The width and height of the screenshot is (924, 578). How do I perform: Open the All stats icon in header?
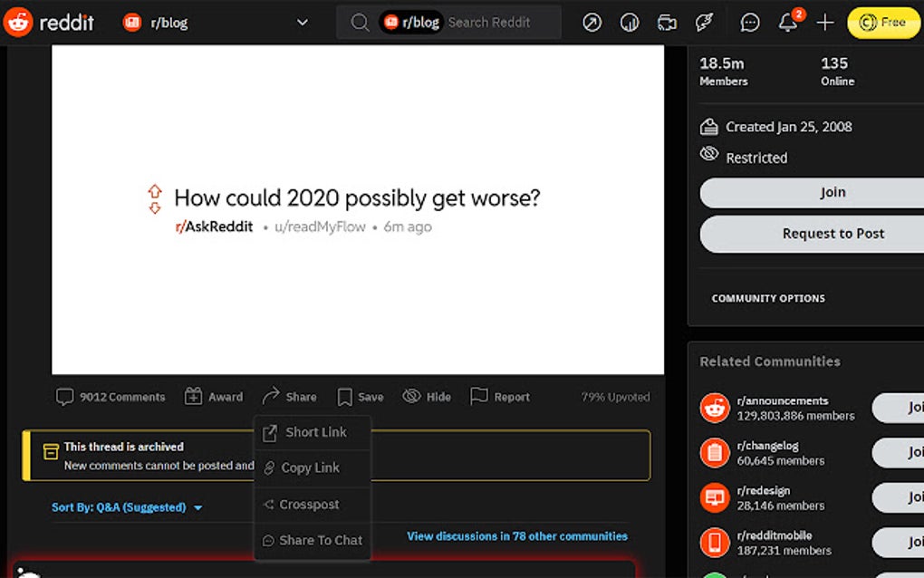click(630, 23)
